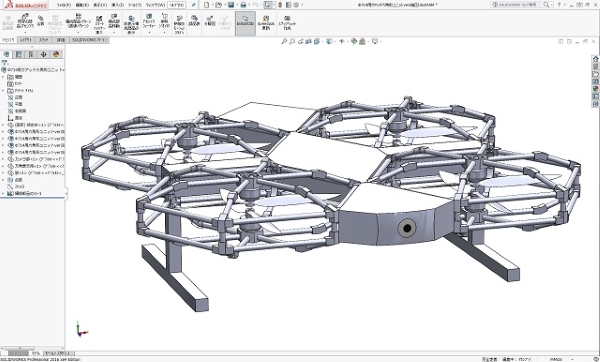Click the Update SpeedPak icon

click(266, 18)
